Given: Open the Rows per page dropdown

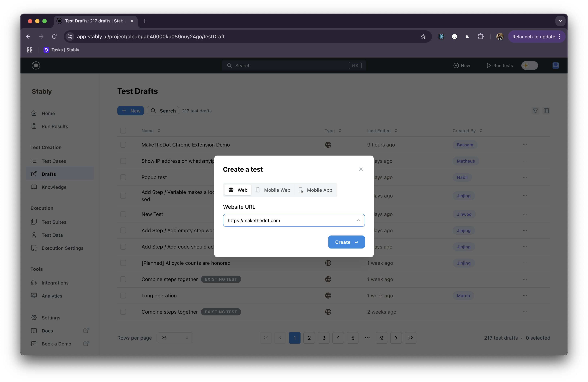Looking at the screenshot, I should tap(175, 338).
